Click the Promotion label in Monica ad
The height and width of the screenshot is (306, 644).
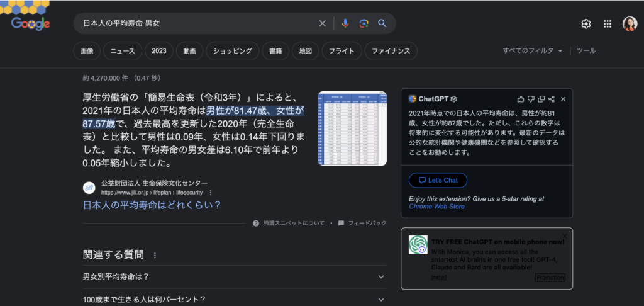click(x=550, y=278)
